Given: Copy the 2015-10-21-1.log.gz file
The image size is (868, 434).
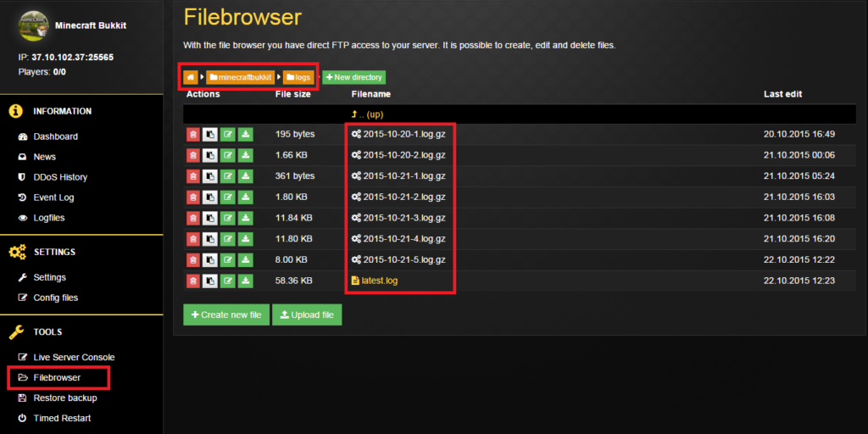Looking at the screenshot, I should click(210, 176).
